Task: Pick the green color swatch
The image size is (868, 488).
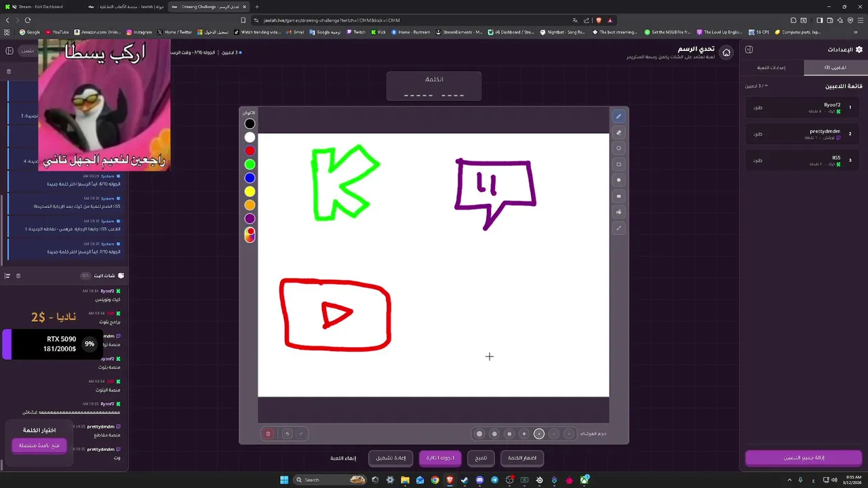Action: click(250, 165)
